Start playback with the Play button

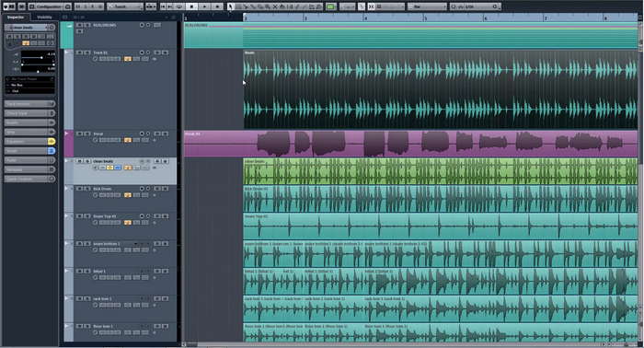pyautogui.click(x=204, y=6)
